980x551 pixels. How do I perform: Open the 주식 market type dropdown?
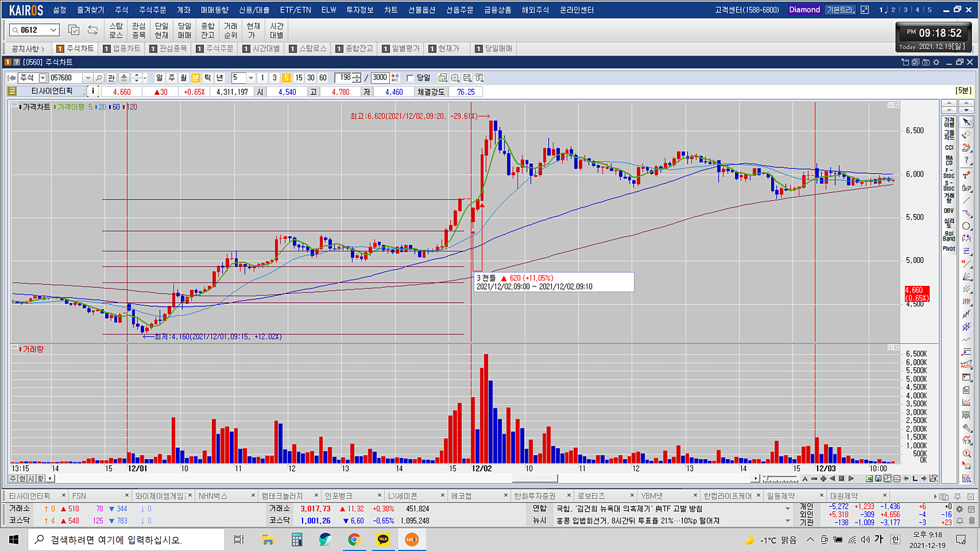click(43, 78)
